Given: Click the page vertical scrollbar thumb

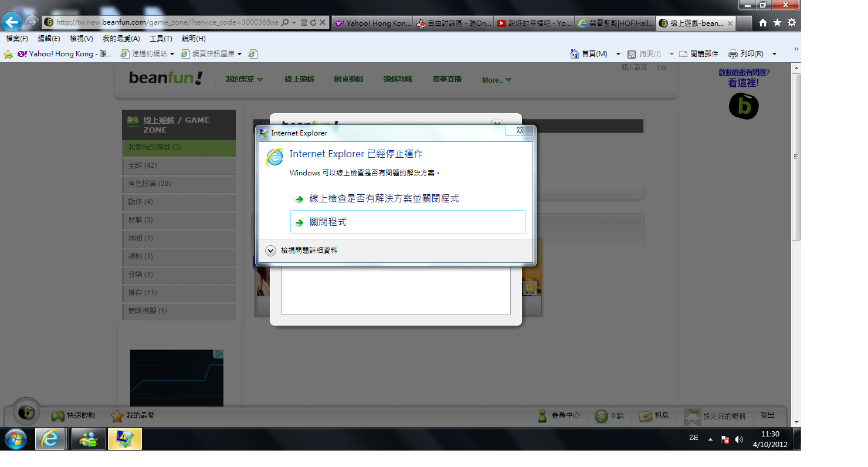Looking at the screenshot, I should (x=796, y=157).
